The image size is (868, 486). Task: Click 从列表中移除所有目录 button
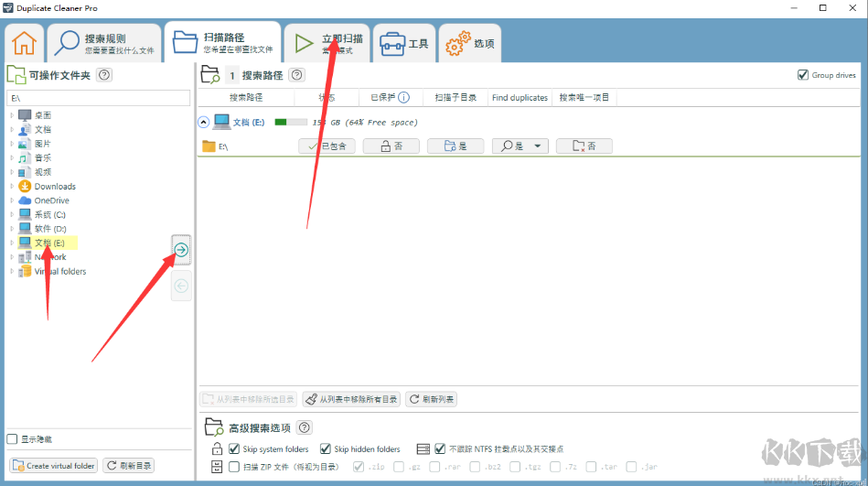point(351,399)
